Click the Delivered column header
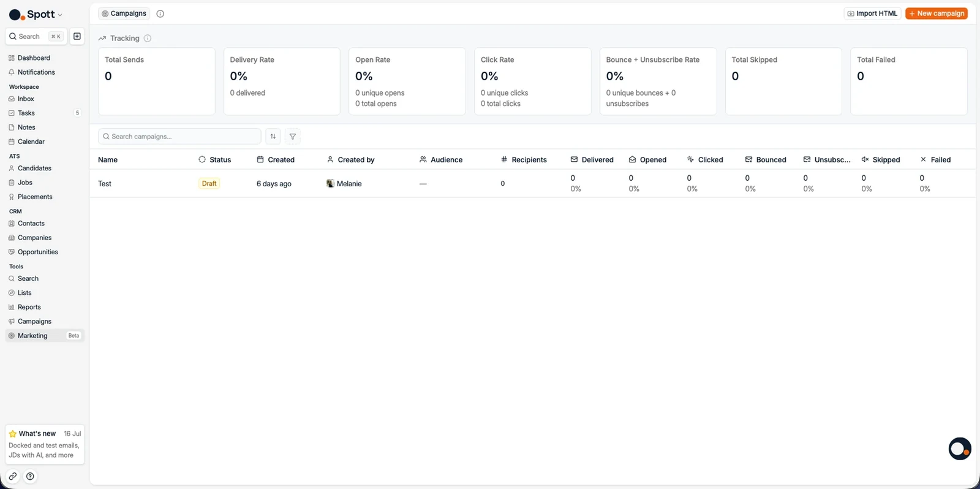 [592, 160]
